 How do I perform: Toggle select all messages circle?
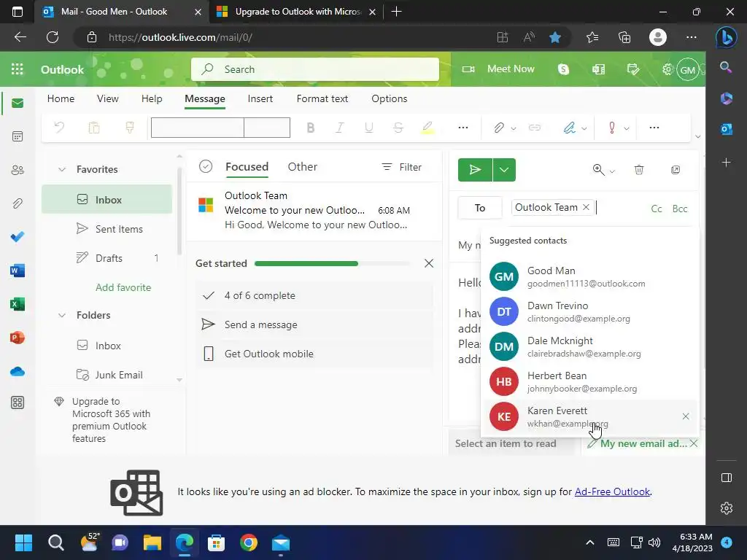pos(206,167)
